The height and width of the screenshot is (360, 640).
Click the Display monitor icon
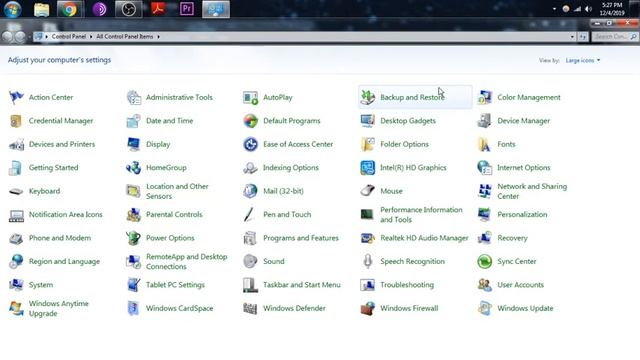(x=133, y=144)
